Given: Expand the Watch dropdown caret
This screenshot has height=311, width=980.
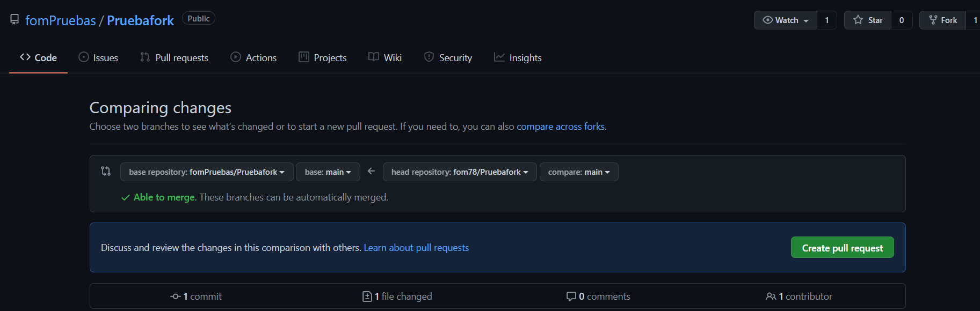Looking at the screenshot, I should [806, 21].
